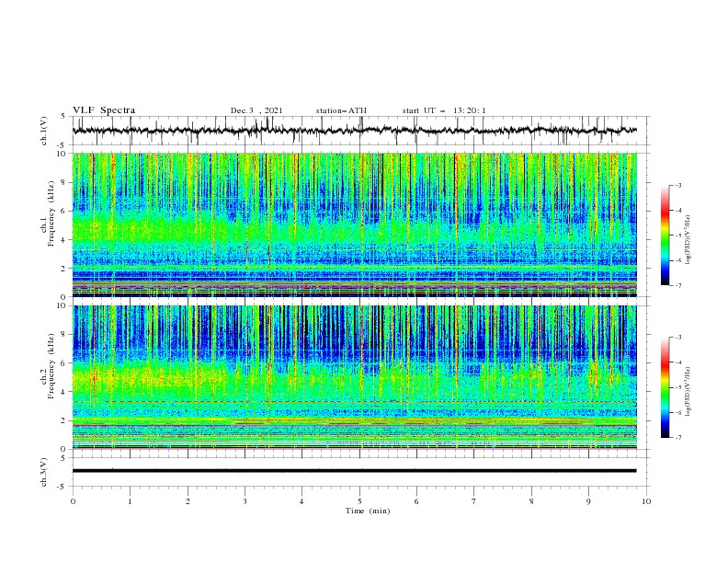Image resolution: width=728 pixels, height=563 pixels.
Task: Click the "-7" label on ch.2 colorbar
Action: click(677, 438)
